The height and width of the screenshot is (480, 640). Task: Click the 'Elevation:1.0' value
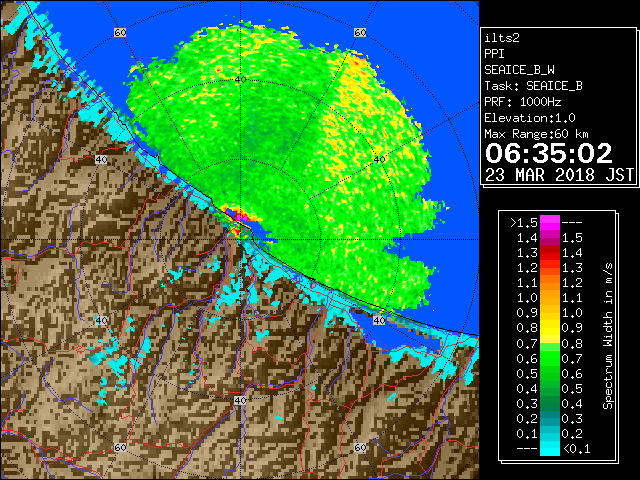point(530,118)
